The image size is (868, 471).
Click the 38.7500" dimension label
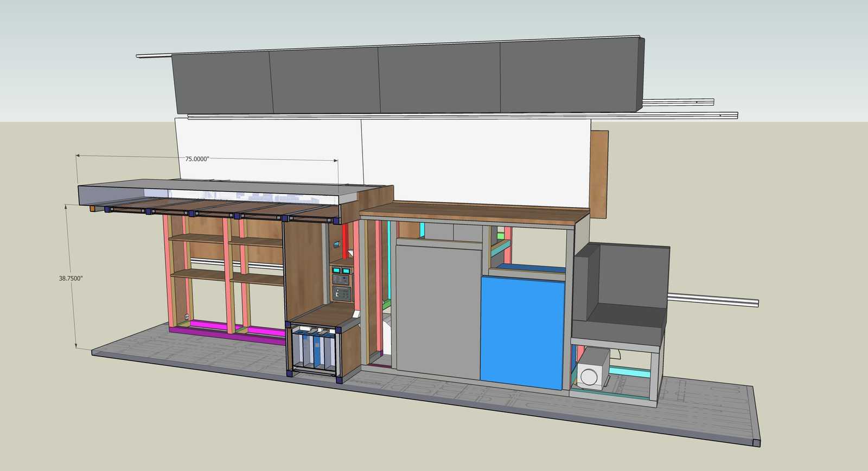coord(71,278)
